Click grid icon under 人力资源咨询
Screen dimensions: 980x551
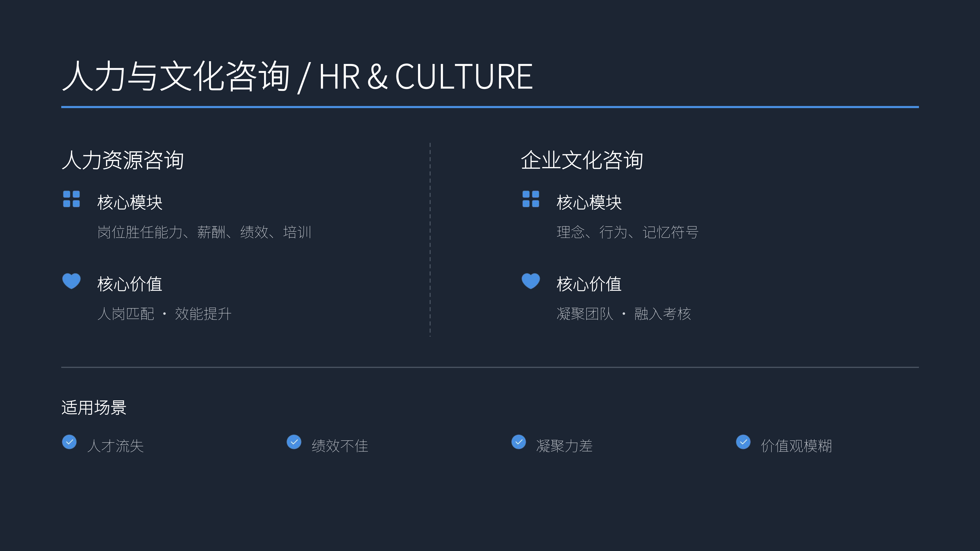(71, 199)
